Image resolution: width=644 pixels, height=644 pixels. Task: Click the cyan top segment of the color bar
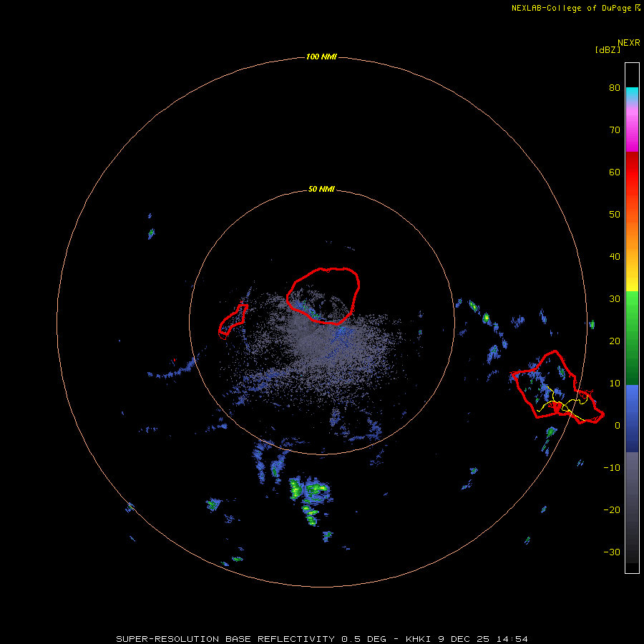click(632, 94)
